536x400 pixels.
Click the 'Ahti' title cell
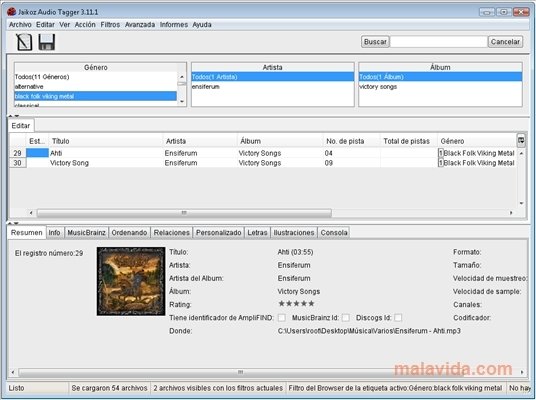tap(106, 153)
